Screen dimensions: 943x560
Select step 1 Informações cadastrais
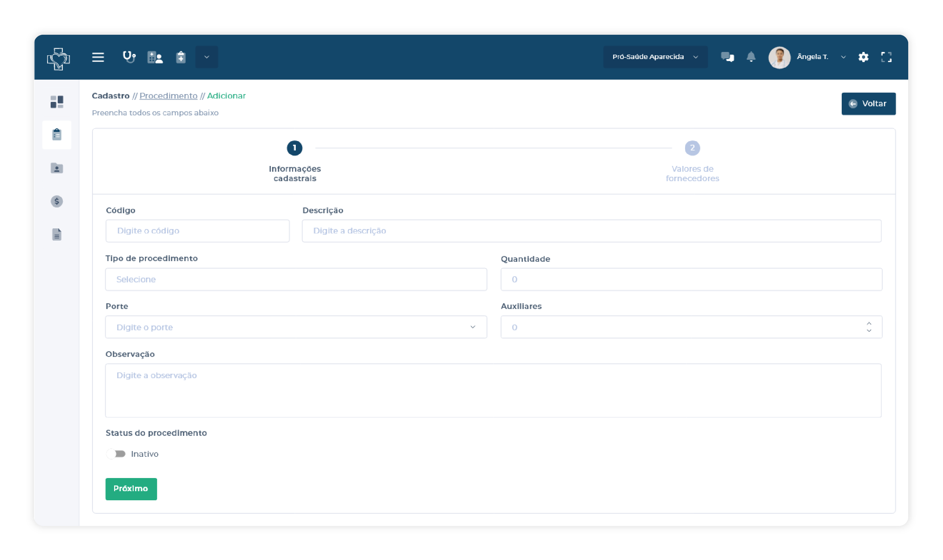coord(294,148)
